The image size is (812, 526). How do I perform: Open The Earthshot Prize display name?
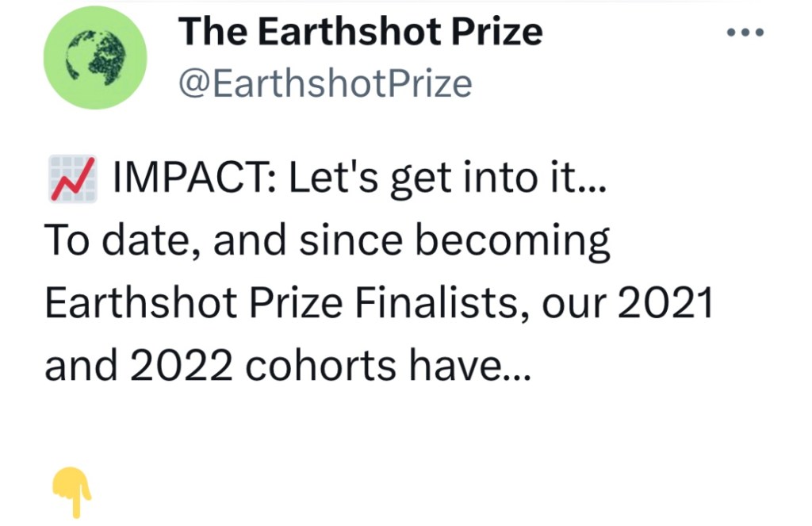tap(361, 32)
